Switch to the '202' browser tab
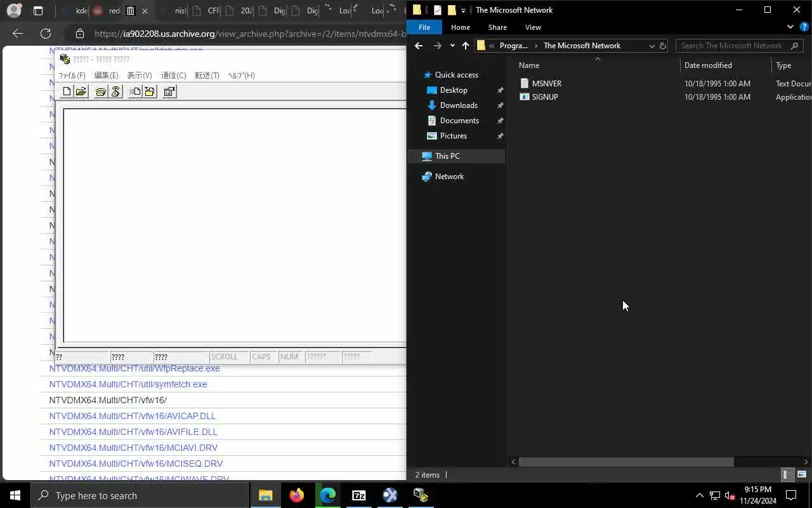The image size is (812, 508). coord(239,11)
